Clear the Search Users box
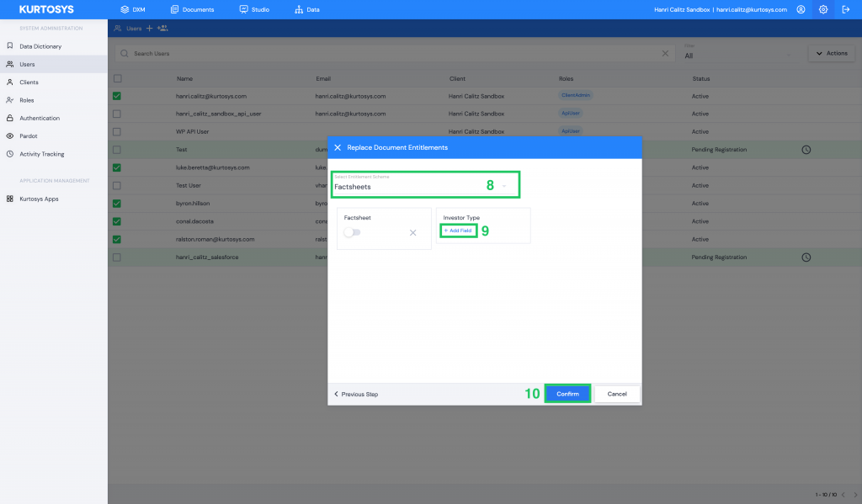Viewport: 862px width, 504px height. pyautogui.click(x=665, y=54)
